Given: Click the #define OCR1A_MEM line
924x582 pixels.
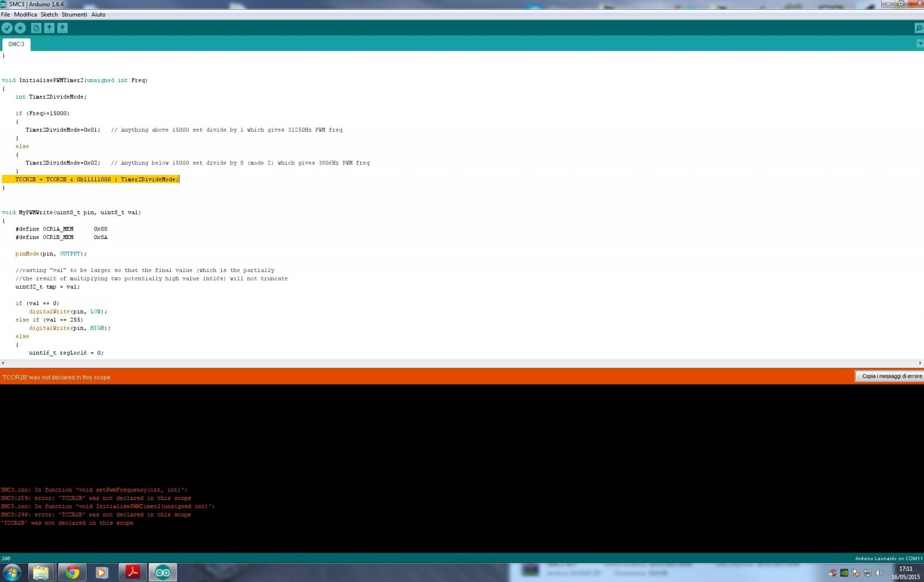Looking at the screenshot, I should pyautogui.click(x=61, y=229).
